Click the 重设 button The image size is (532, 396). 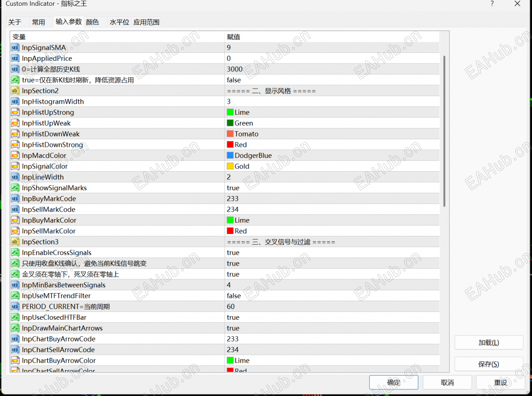(x=500, y=382)
